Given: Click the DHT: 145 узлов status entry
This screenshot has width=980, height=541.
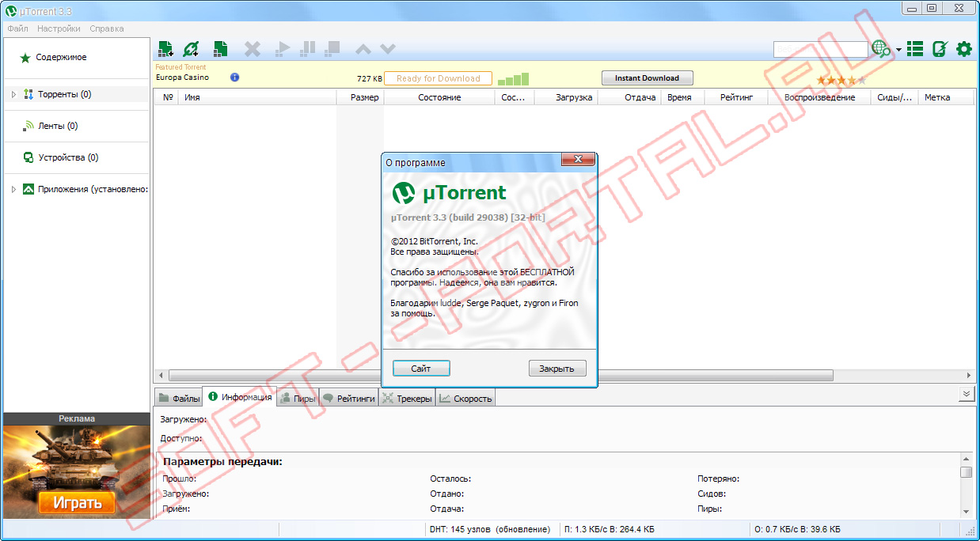Looking at the screenshot, I should pyautogui.click(x=489, y=529).
